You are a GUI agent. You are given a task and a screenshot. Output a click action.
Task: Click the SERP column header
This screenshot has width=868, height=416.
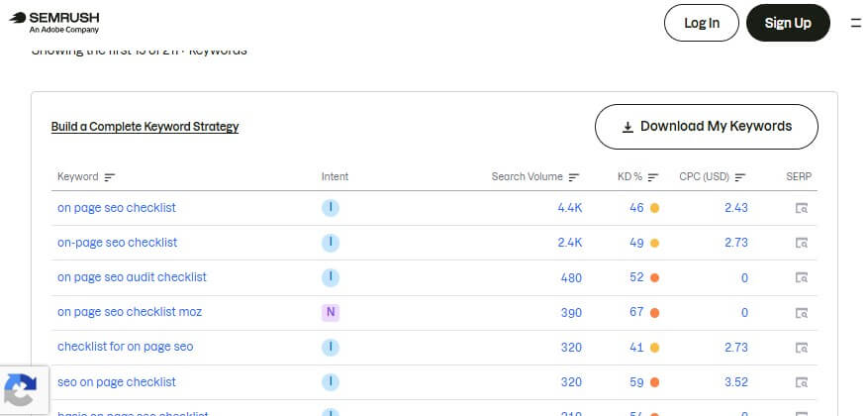[x=799, y=176]
